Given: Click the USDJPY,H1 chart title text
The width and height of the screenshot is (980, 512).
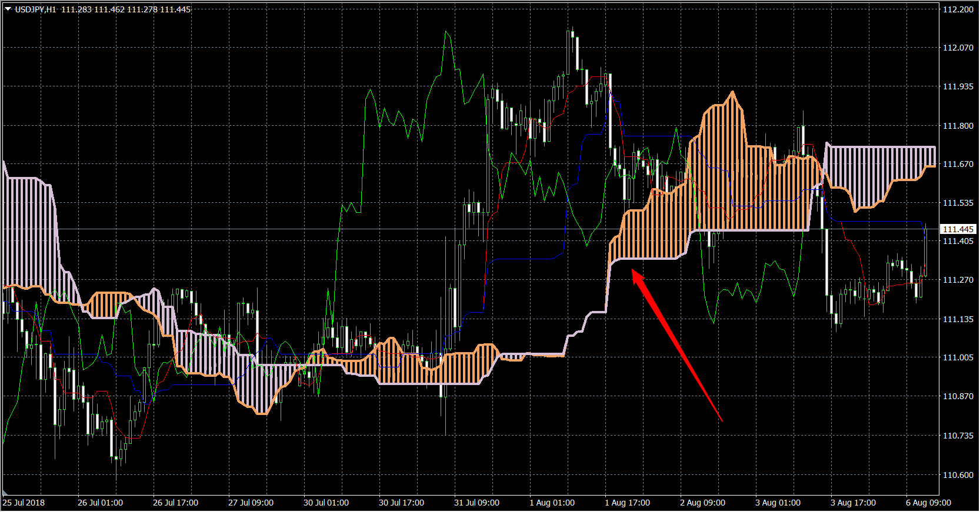Looking at the screenshot, I should point(35,9).
